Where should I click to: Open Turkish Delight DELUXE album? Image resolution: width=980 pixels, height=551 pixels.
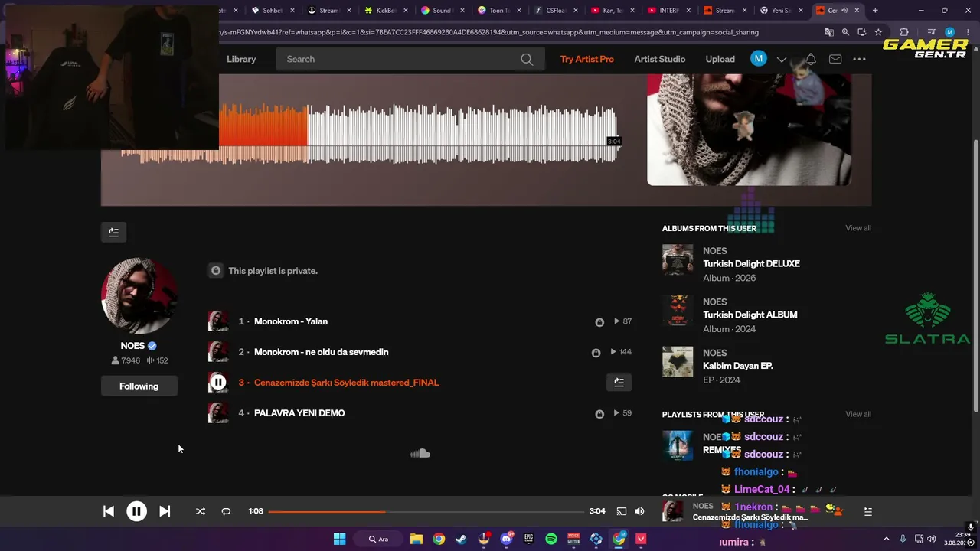(x=752, y=264)
